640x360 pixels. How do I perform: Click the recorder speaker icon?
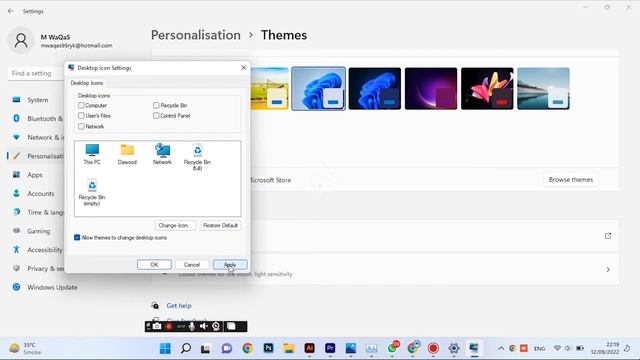coord(204,326)
